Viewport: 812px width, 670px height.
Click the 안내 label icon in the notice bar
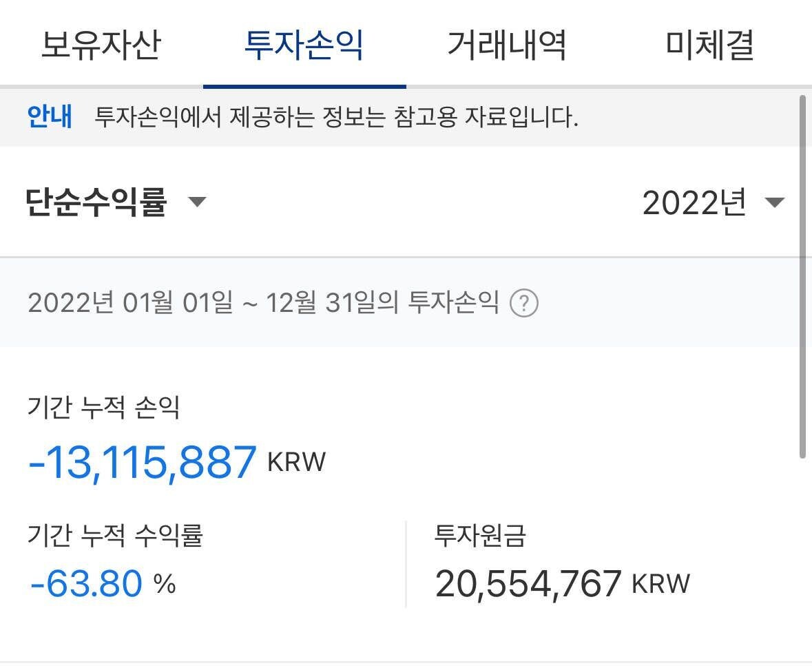(49, 117)
